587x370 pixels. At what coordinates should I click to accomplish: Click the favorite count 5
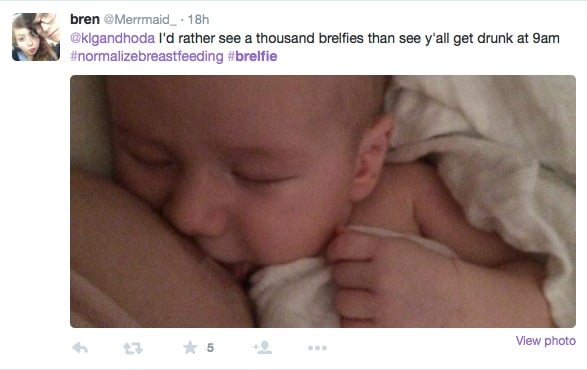click(x=210, y=348)
